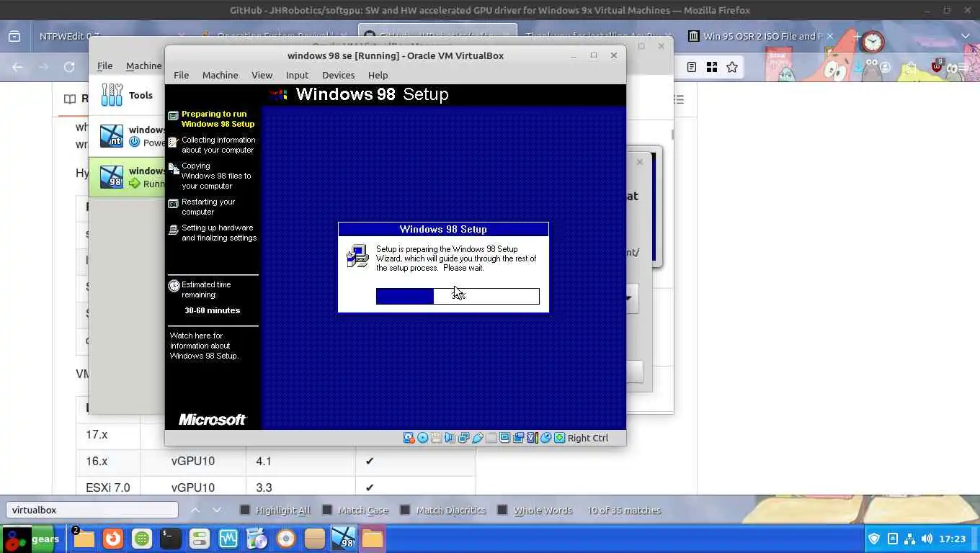Close Win 95 OSR 2 ISO tab
980x553 pixels.
point(830,36)
